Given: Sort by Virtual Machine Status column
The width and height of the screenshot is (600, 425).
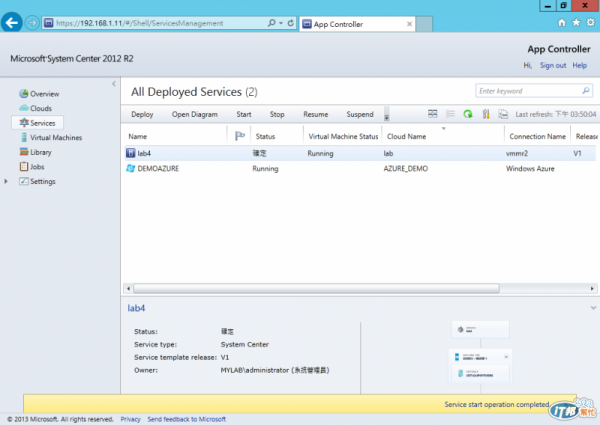Looking at the screenshot, I should pos(343,137).
